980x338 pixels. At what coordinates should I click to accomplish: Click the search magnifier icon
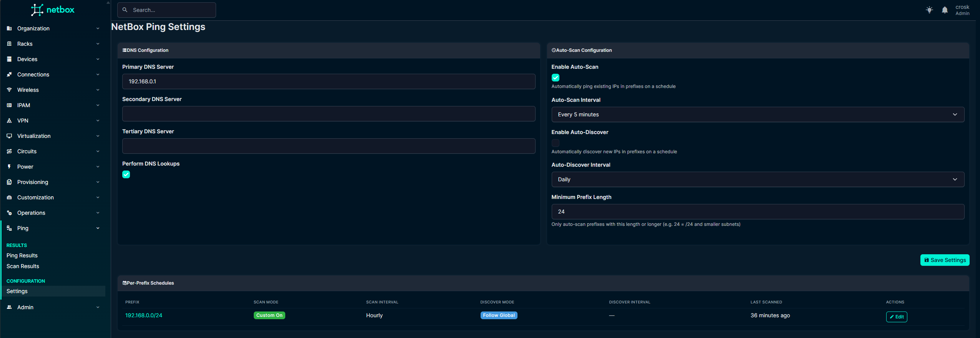[125, 10]
